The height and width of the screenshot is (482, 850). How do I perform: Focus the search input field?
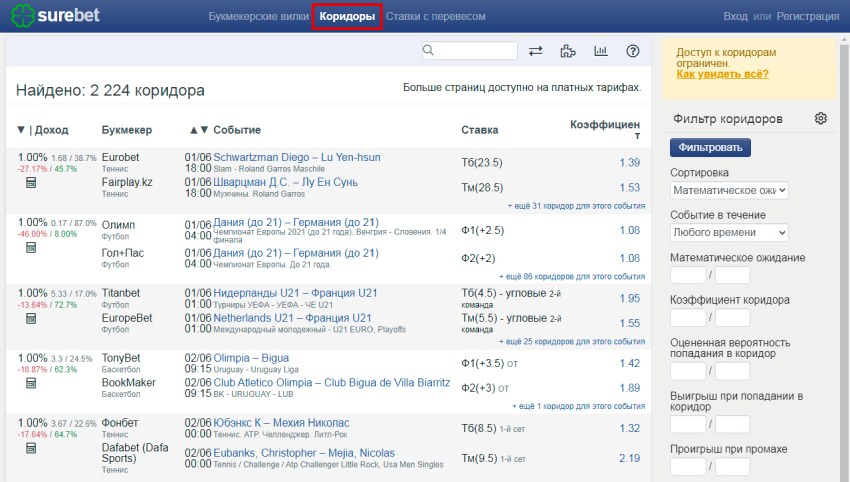[x=469, y=50]
